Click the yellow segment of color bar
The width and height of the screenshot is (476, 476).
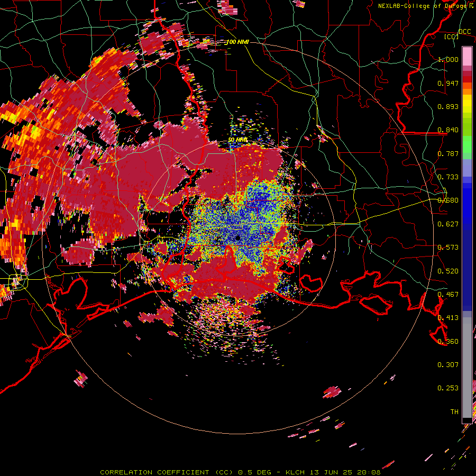pyautogui.click(x=467, y=104)
